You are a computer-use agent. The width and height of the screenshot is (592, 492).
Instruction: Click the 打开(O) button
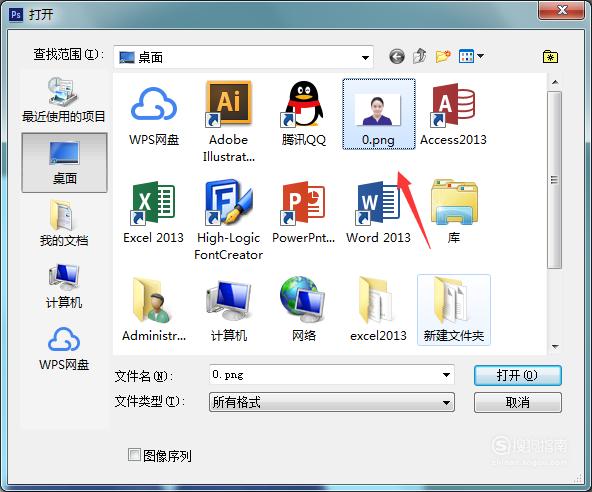pyautogui.click(x=517, y=375)
